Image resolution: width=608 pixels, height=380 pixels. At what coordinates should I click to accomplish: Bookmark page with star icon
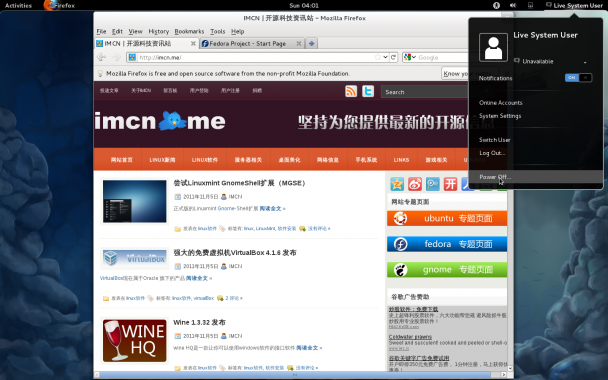pyautogui.click(x=377, y=57)
